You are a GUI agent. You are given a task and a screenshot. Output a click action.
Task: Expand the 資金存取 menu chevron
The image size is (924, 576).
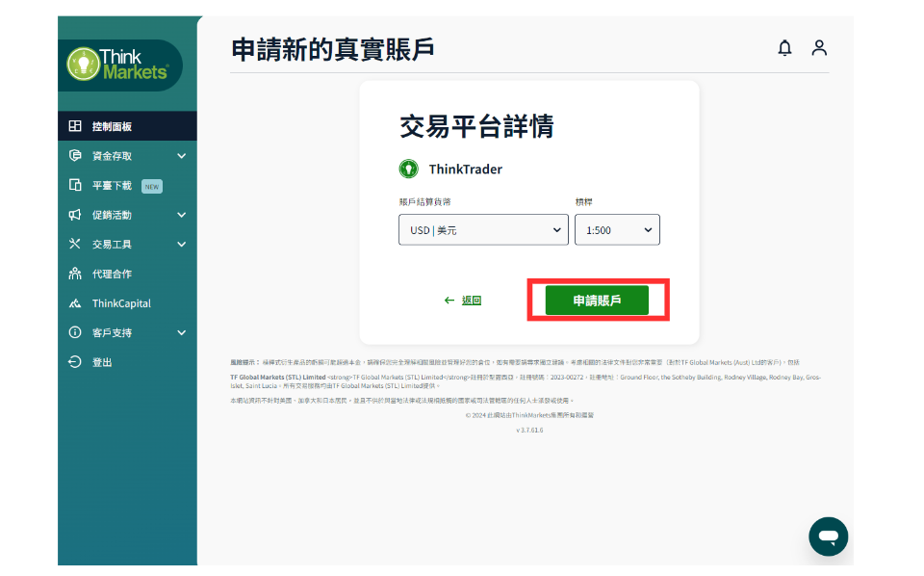[x=182, y=156]
